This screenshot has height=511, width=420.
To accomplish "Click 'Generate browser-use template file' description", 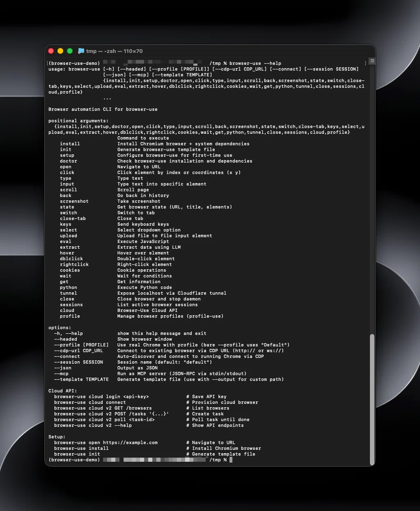I will pyautogui.click(x=166, y=149).
